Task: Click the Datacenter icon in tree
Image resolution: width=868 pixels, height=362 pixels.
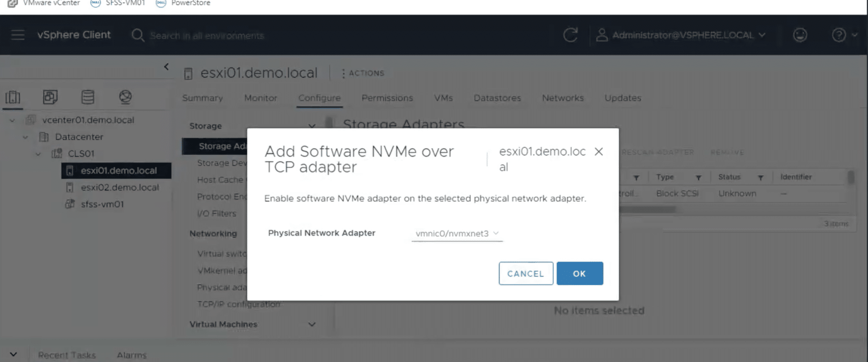Action: click(x=44, y=137)
